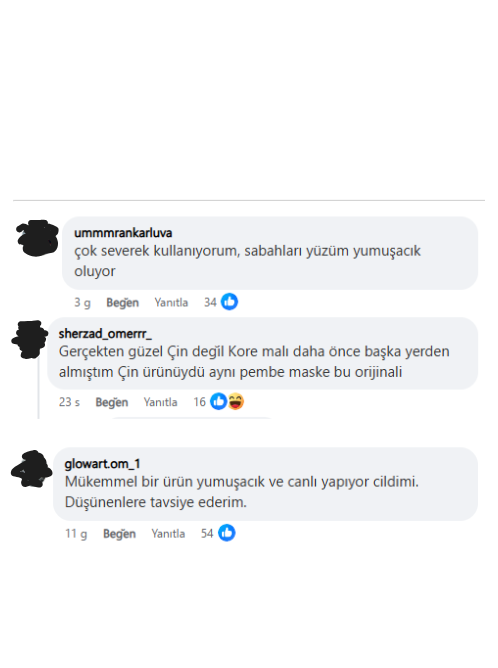The width and height of the screenshot is (498, 668).
Task: Open glowart.om_1's blacked-out profile picture
Action: (x=32, y=469)
